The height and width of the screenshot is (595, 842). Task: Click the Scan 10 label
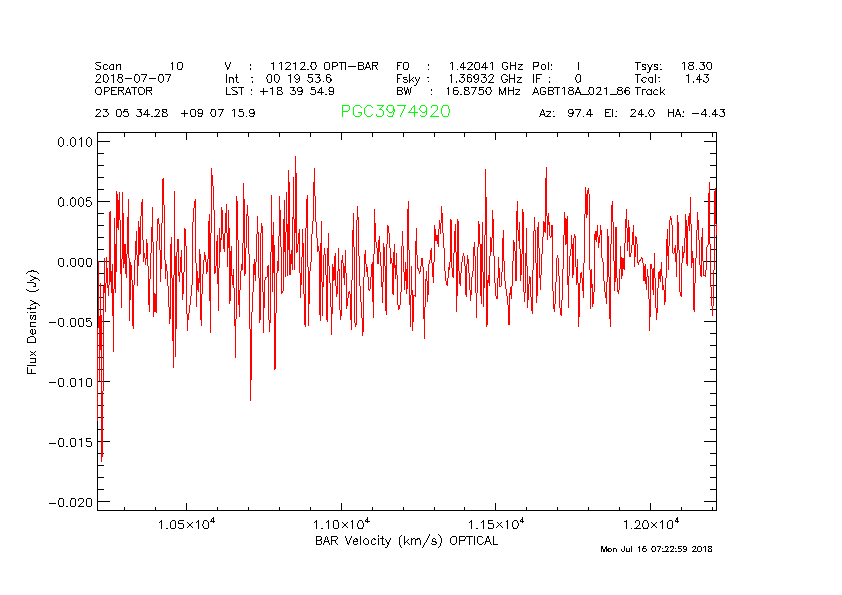click(x=139, y=66)
